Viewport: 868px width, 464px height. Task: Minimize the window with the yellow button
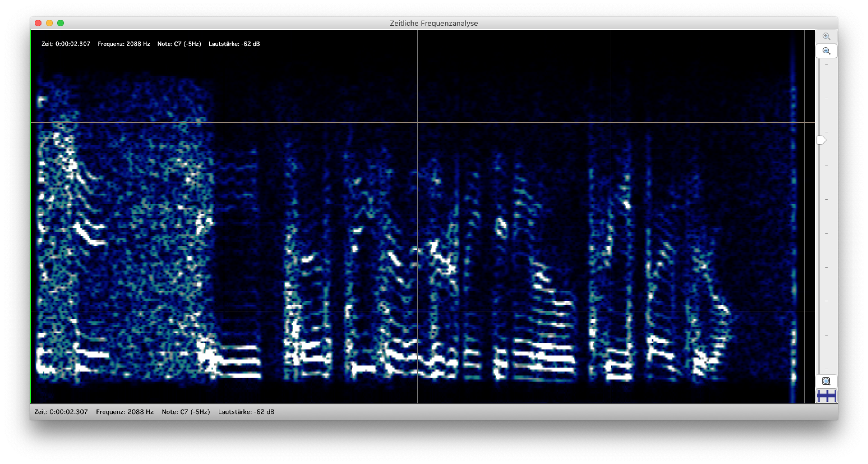[49, 23]
